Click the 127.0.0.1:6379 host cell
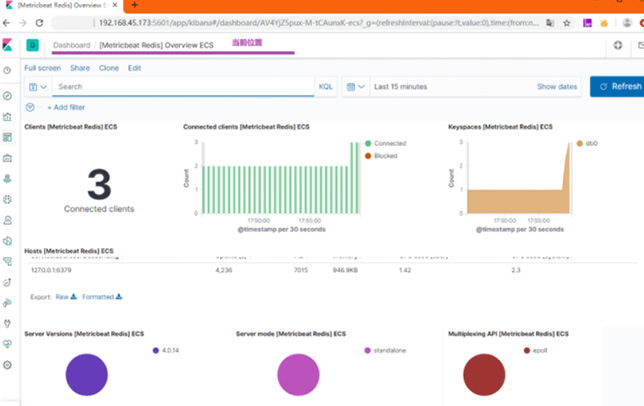This screenshot has height=406, width=644. (x=51, y=270)
